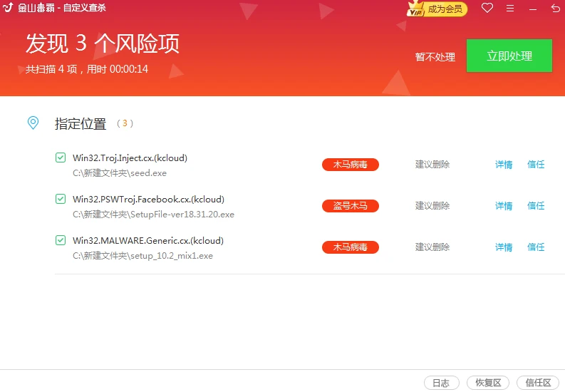Click the 盗号木马 tag for Facebook trojan

[x=351, y=206]
